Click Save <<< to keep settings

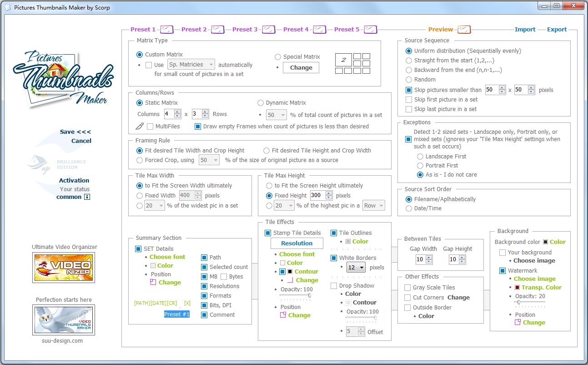coord(75,132)
